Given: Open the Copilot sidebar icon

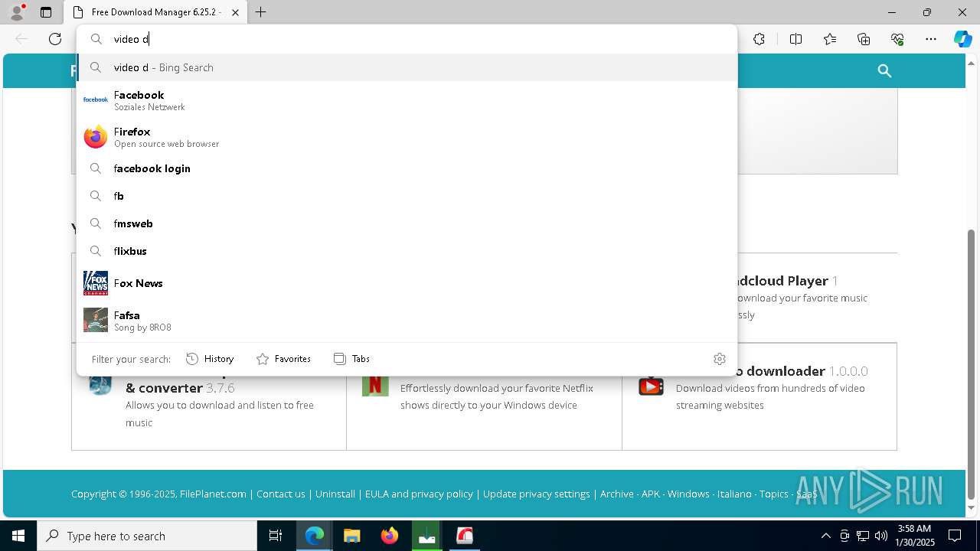Looking at the screenshot, I should [962, 39].
